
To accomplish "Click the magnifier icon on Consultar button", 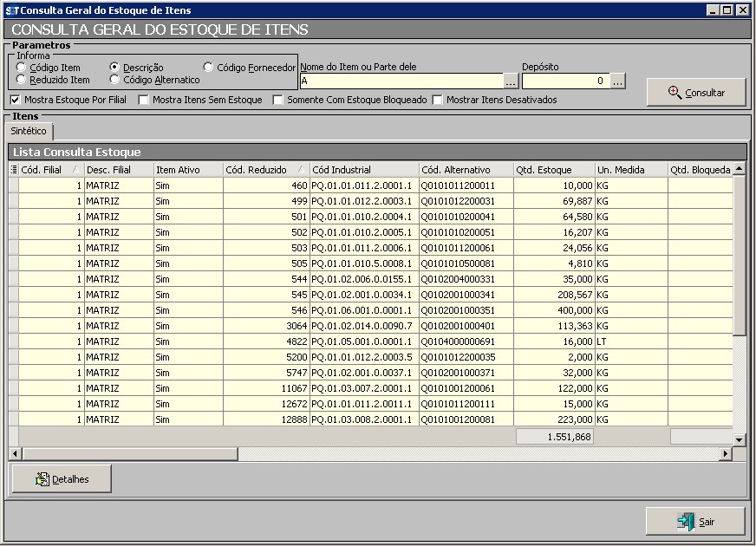I will coord(675,92).
